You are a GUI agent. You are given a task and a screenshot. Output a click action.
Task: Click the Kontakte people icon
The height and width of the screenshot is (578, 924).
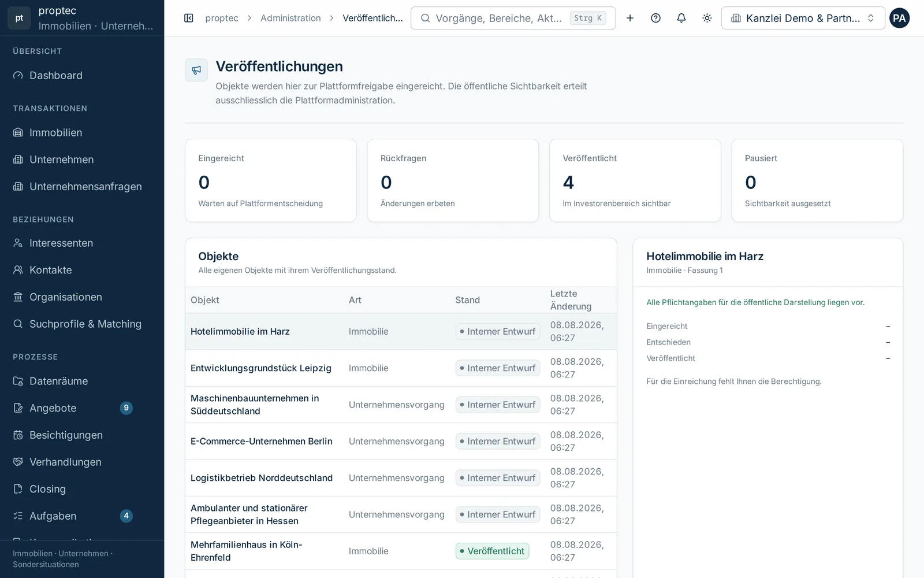18,270
